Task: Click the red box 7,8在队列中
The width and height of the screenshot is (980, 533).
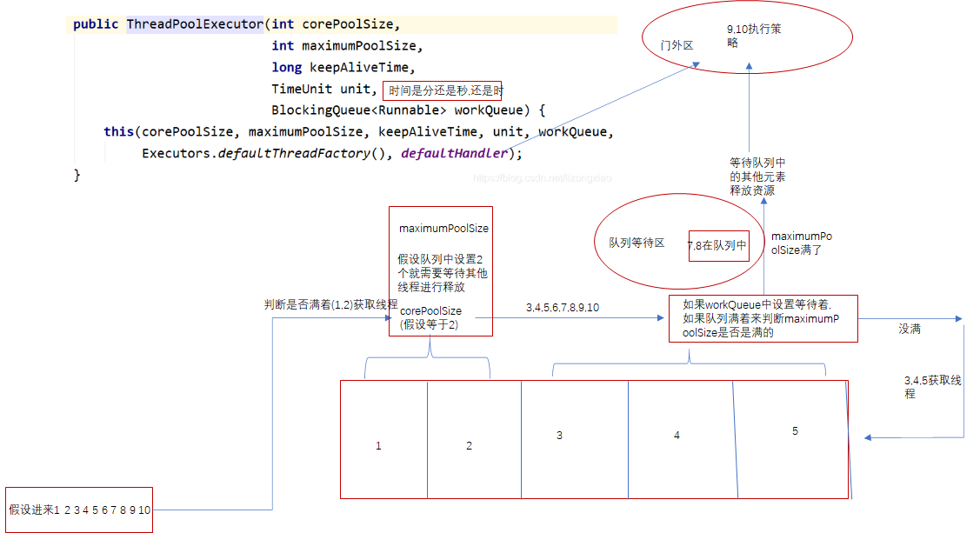Action: tap(717, 246)
